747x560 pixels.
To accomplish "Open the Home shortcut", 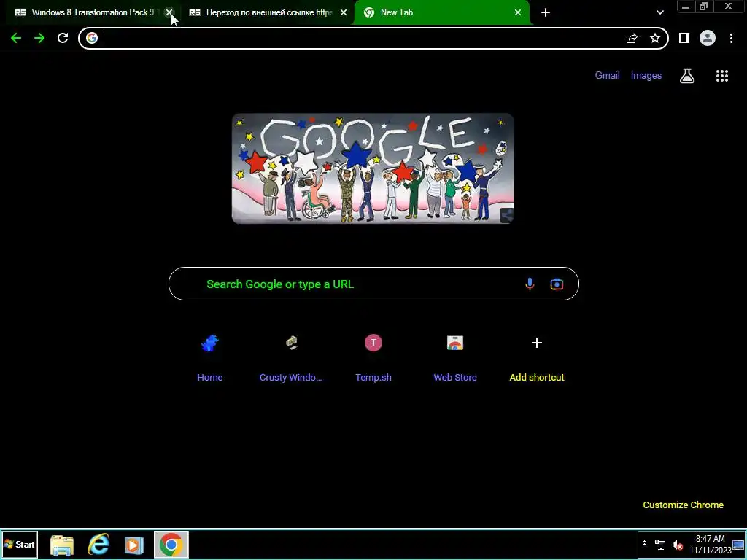I will 210,358.
